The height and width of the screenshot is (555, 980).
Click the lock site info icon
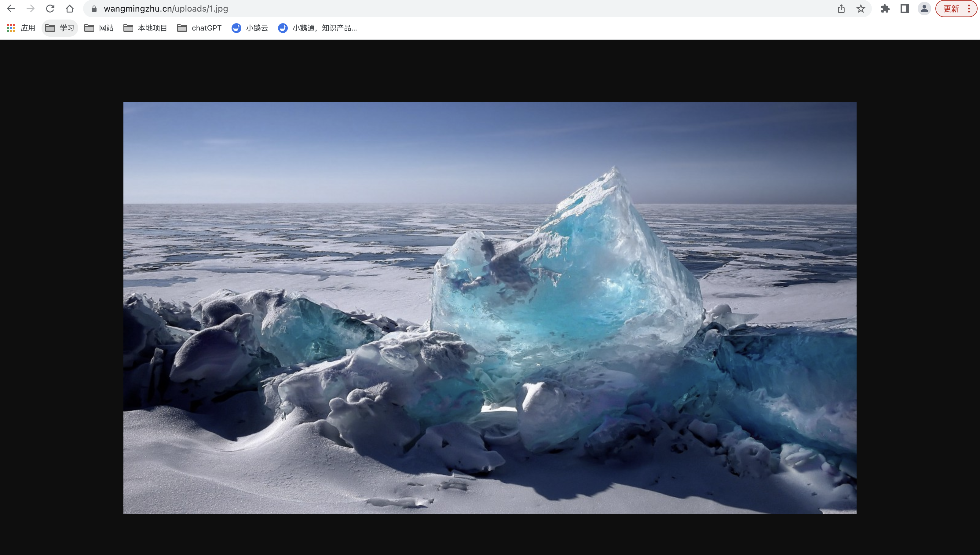tap(94, 8)
